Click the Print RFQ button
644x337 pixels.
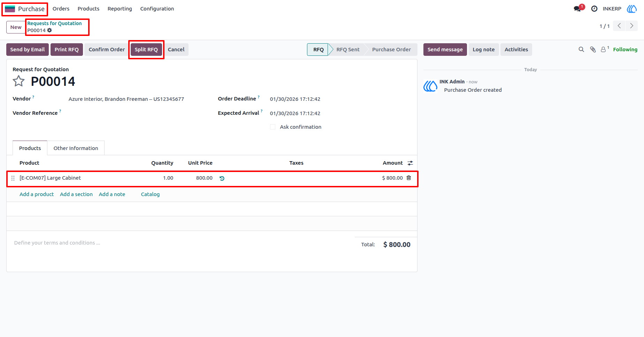(67, 50)
